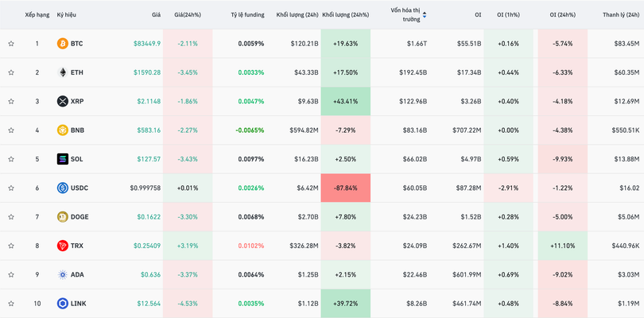Click the BTC price $83449.9
The height and width of the screenshot is (318, 644).
[x=146, y=44]
